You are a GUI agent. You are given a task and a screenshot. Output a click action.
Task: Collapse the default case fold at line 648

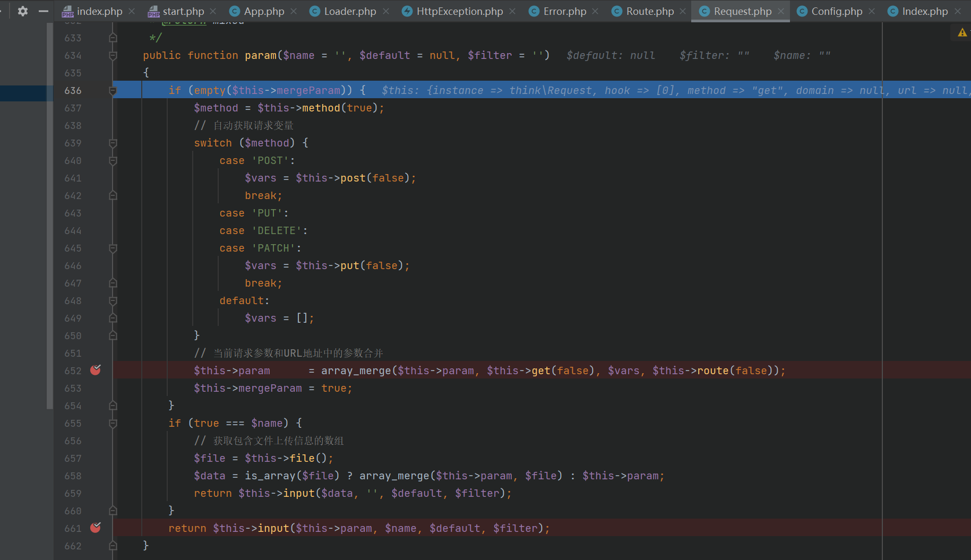[113, 300]
